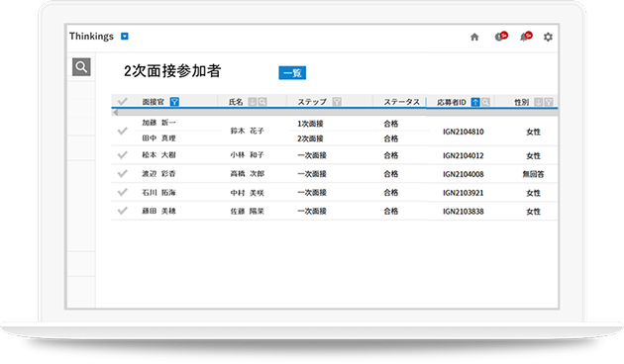Image resolution: width=624 pixels, height=364 pixels.
Task: Open the 面接官 column filter icon
Action: pos(174,102)
